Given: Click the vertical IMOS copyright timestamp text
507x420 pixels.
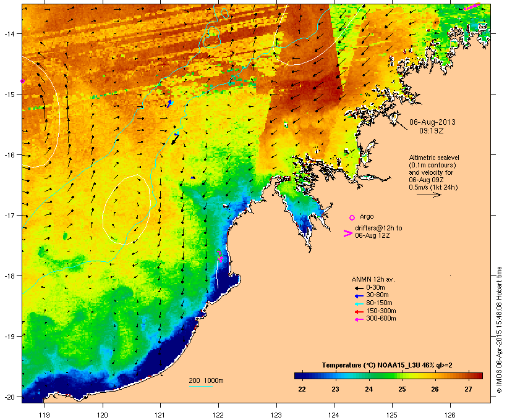Looking at the screenshot, I should coord(499,330).
